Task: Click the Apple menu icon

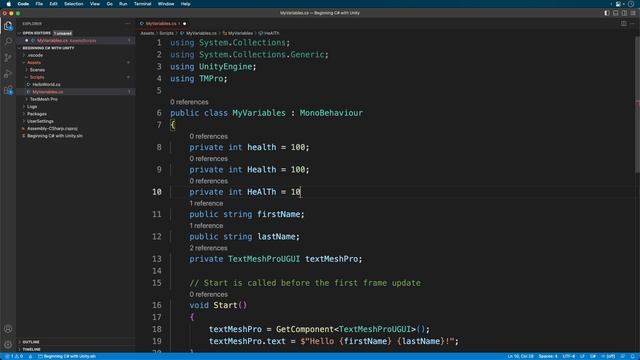Action: tap(9, 4)
